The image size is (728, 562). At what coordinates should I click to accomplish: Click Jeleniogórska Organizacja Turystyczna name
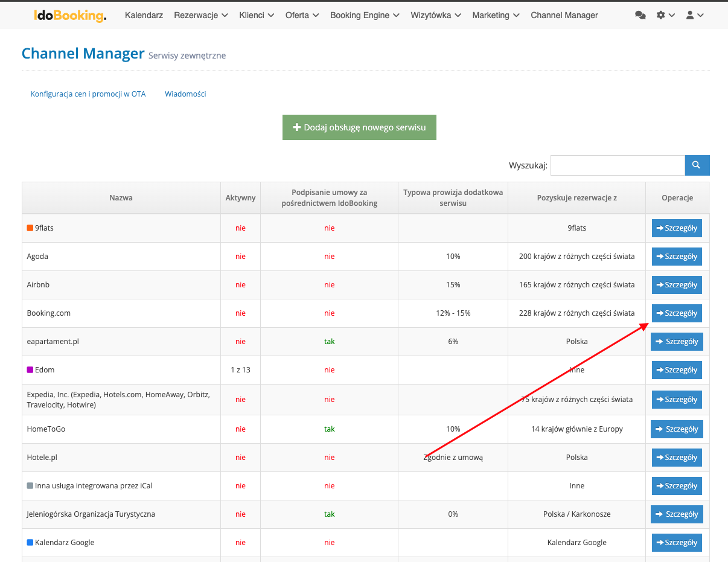tap(91, 514)
